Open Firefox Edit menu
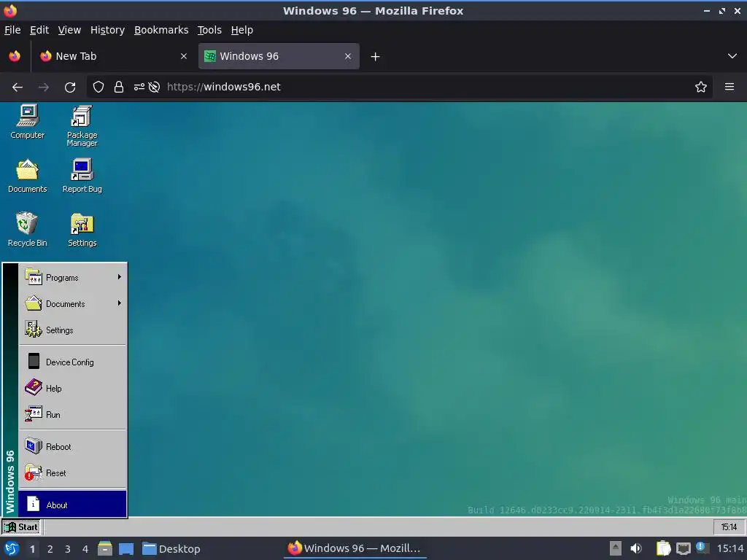Screen dimensions: 747x560 coord(39,30)
